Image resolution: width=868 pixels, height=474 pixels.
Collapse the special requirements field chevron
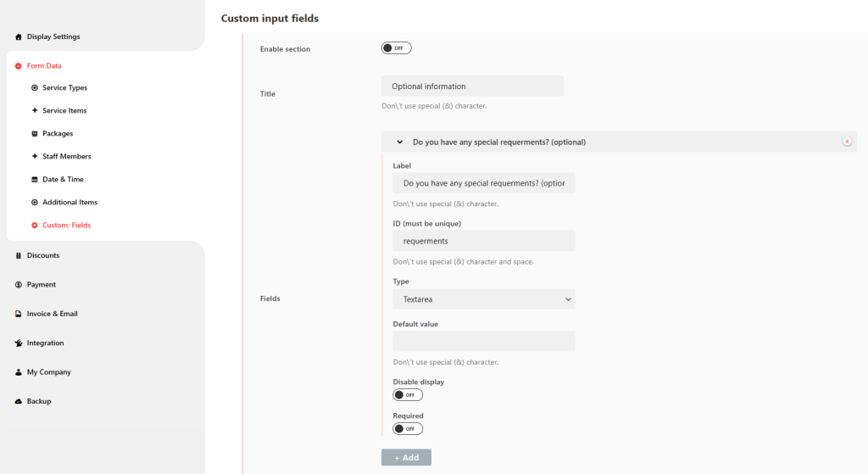399,142
